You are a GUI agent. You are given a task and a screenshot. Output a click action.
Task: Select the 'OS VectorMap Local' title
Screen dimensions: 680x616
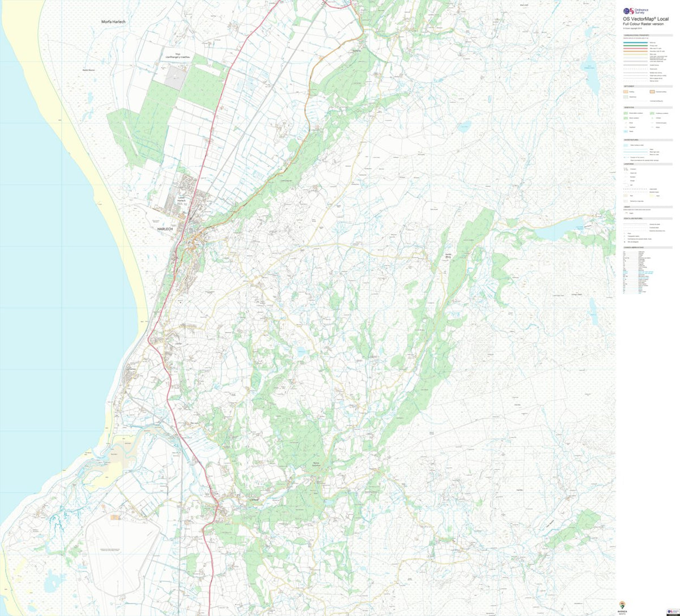point(645,19)
